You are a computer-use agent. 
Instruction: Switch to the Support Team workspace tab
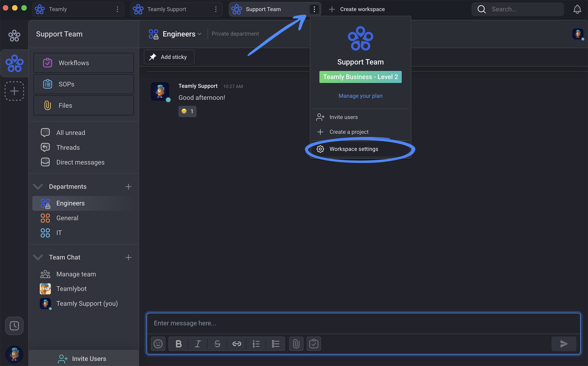(275, 9)
